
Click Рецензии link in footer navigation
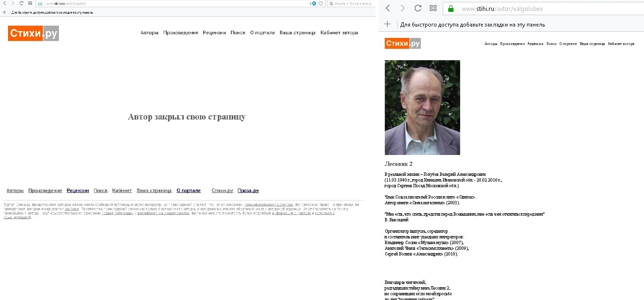[78, 191]
